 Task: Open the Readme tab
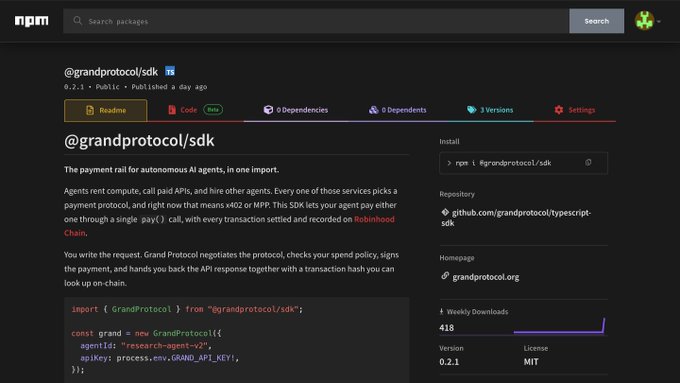pos(105,110)
